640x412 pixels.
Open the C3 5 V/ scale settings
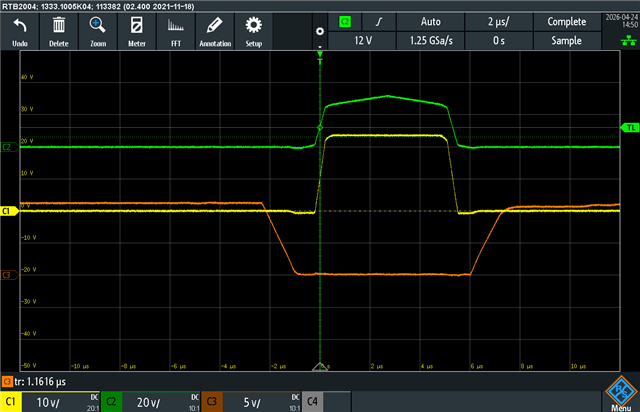click(262, 402)
